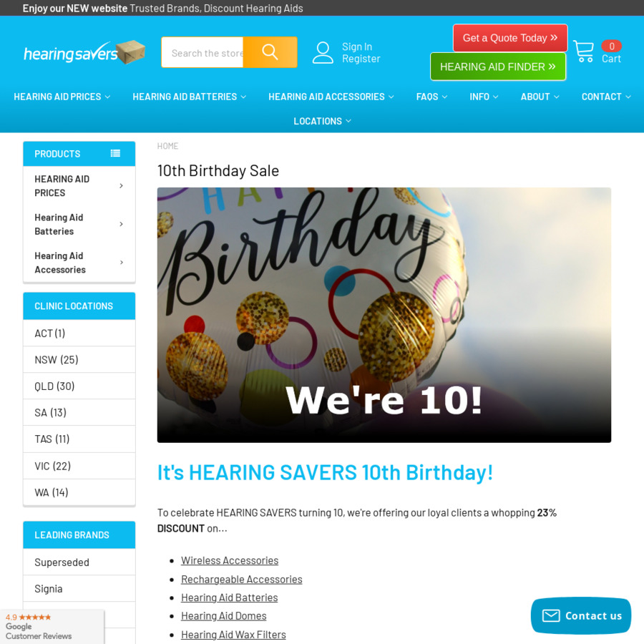This screenshot has width=644, height=644.
Task: Expand Hearing Aid Accessories sidebar chevron
Action: (x=121, y=262)
